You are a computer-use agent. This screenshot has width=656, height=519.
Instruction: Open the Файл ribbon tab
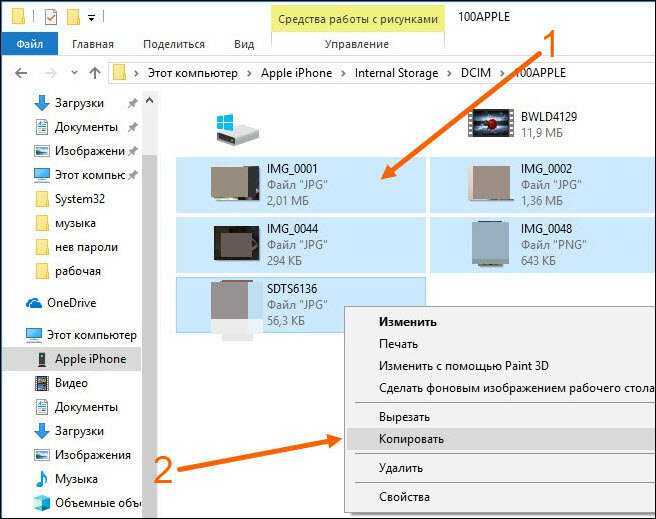click(x=29, y=43)
